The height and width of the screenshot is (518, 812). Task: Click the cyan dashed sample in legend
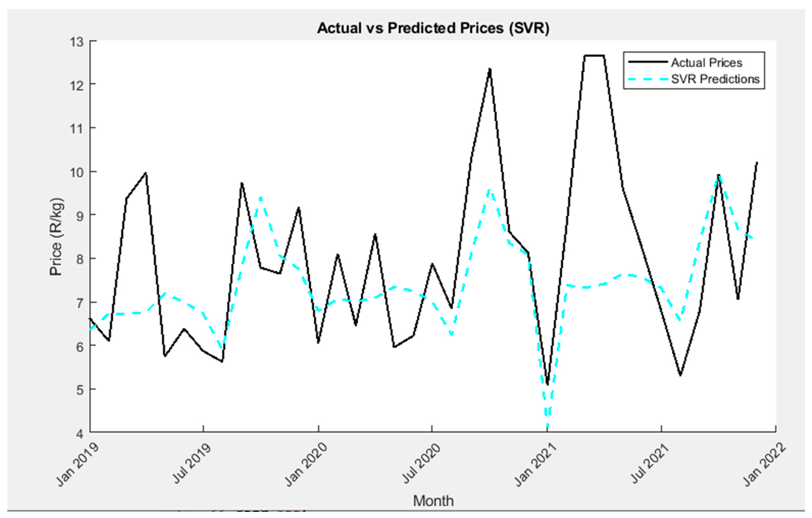click(648, 79)
